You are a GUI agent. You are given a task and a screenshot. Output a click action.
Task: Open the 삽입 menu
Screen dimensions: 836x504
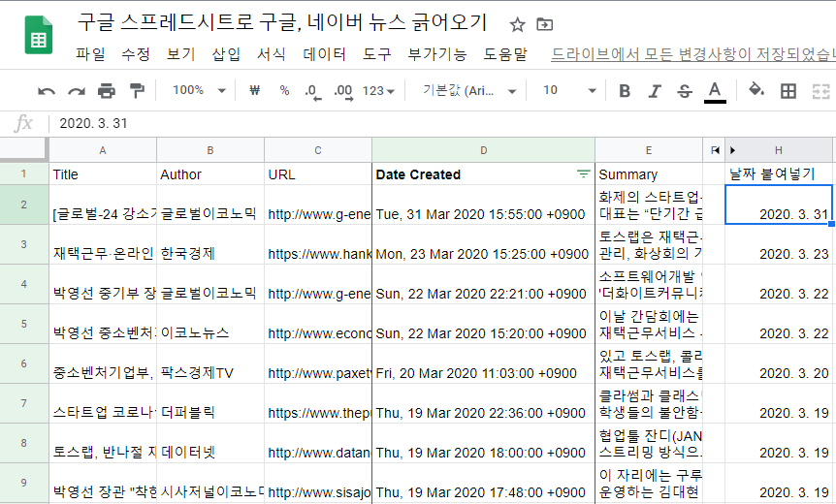pos(226,54)
